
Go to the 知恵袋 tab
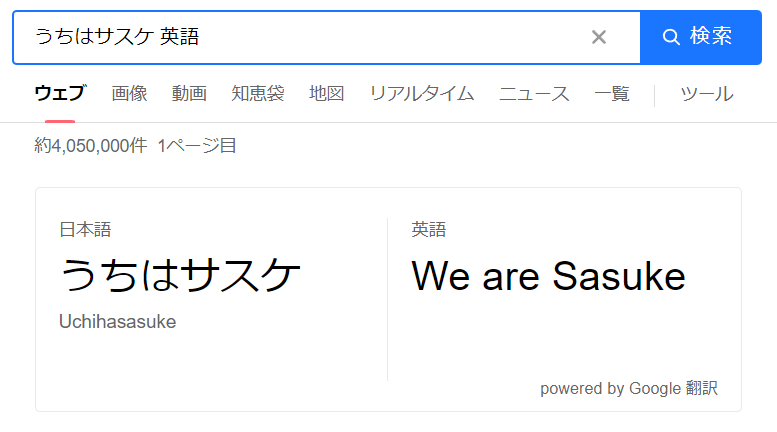tap(258, 94)
